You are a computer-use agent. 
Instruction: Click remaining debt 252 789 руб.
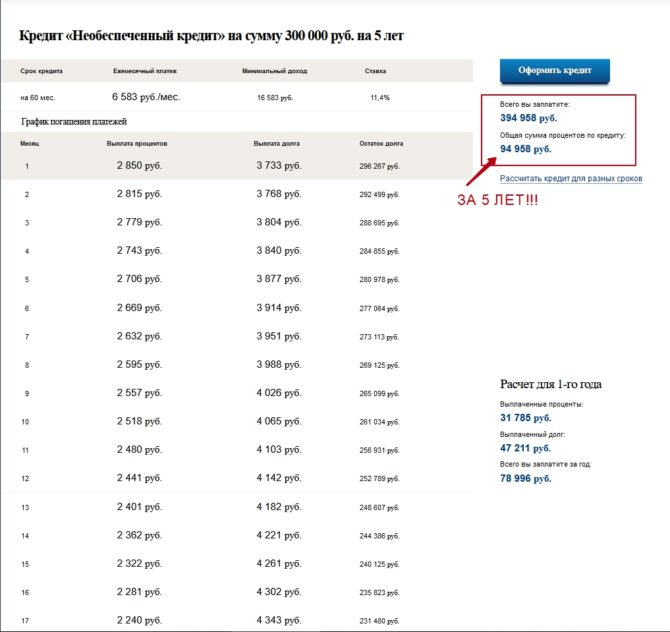tap(379, 479)
